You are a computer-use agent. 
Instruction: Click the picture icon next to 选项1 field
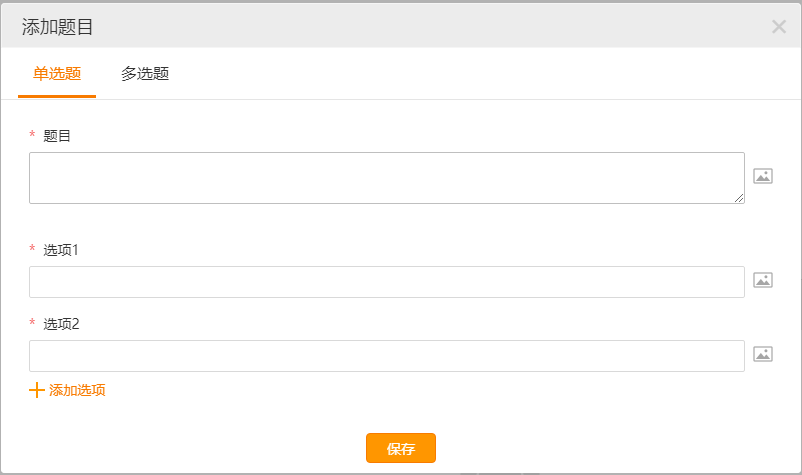(x=763, y=280)
